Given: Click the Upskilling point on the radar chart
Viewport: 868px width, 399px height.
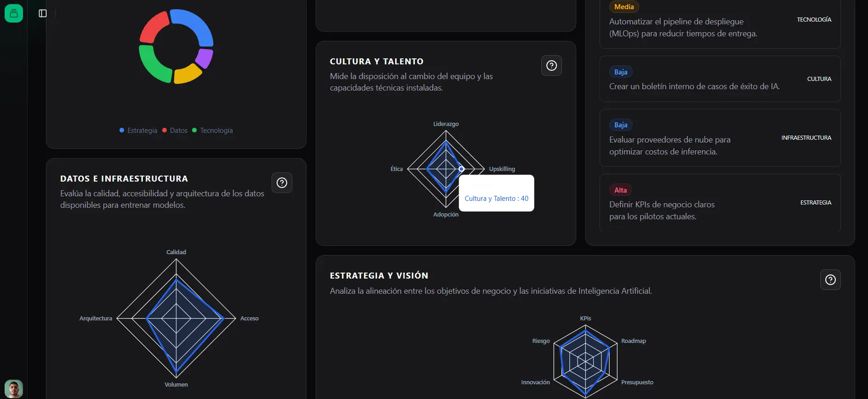Looking at the screenshot, I should 461,169.
